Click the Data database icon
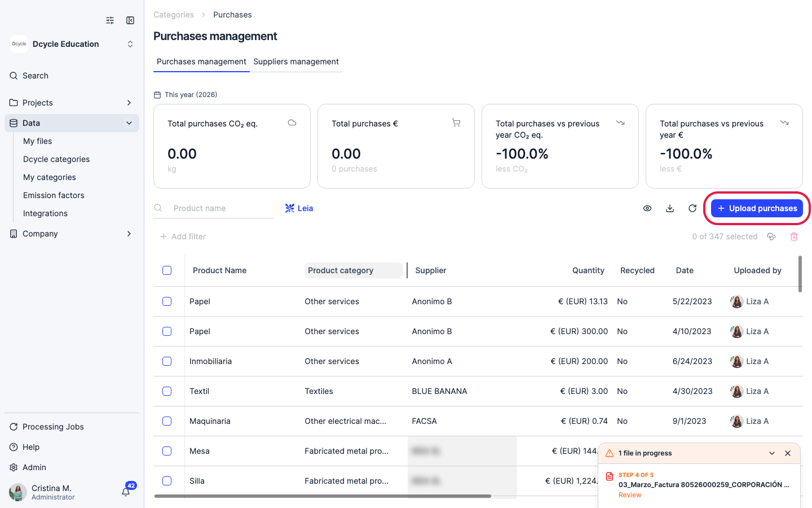812x508 pixels. (14, 123)
